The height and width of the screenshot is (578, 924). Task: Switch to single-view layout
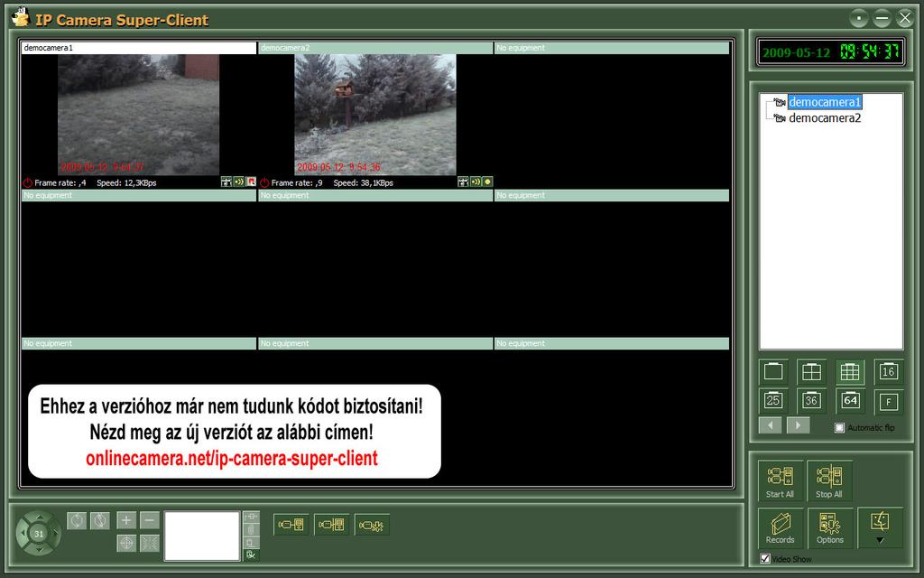[773, 371]
